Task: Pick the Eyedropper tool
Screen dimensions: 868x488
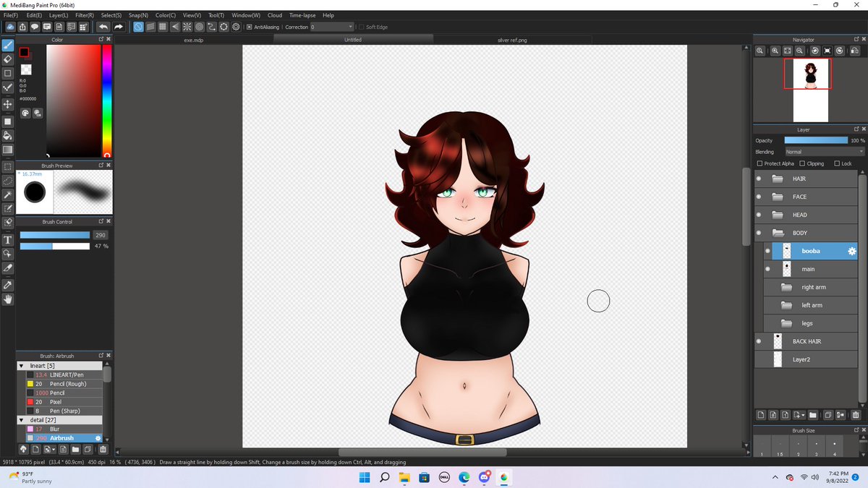Action: (8, 285)
